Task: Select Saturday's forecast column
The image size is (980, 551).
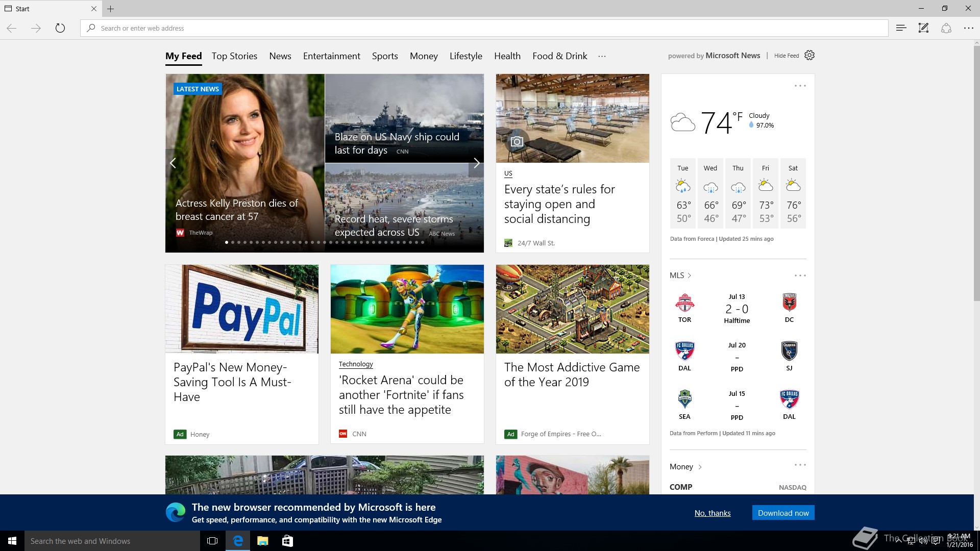Action: coord(793,193)
